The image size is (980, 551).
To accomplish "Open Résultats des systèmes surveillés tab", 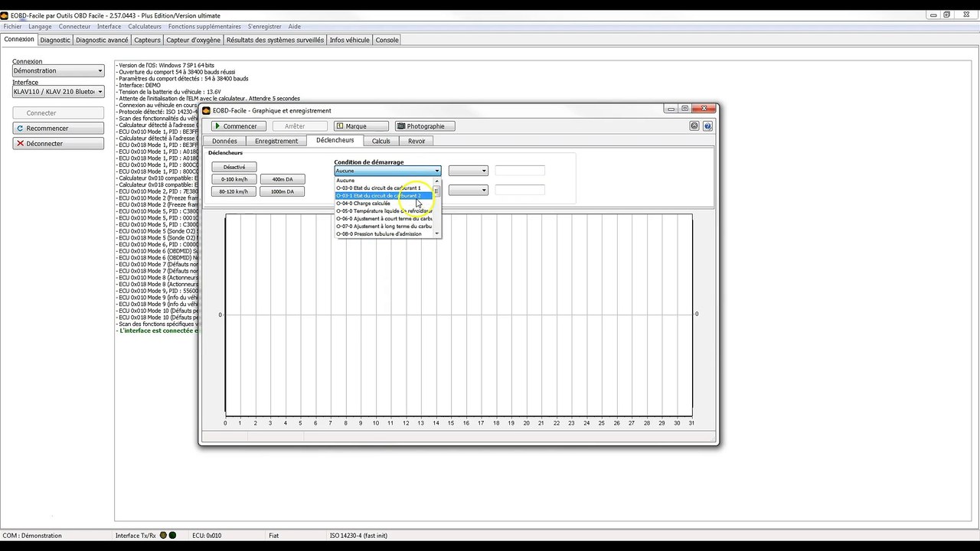I will point(275,40).
